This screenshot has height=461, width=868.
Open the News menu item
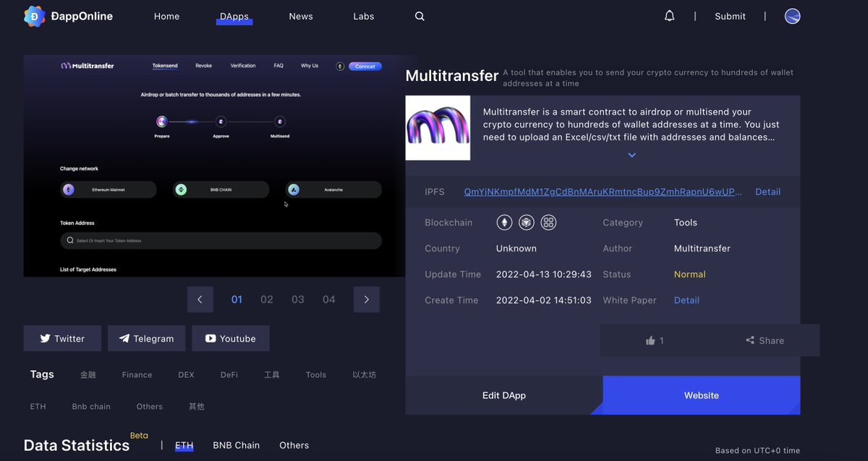(x=301, y=16)
